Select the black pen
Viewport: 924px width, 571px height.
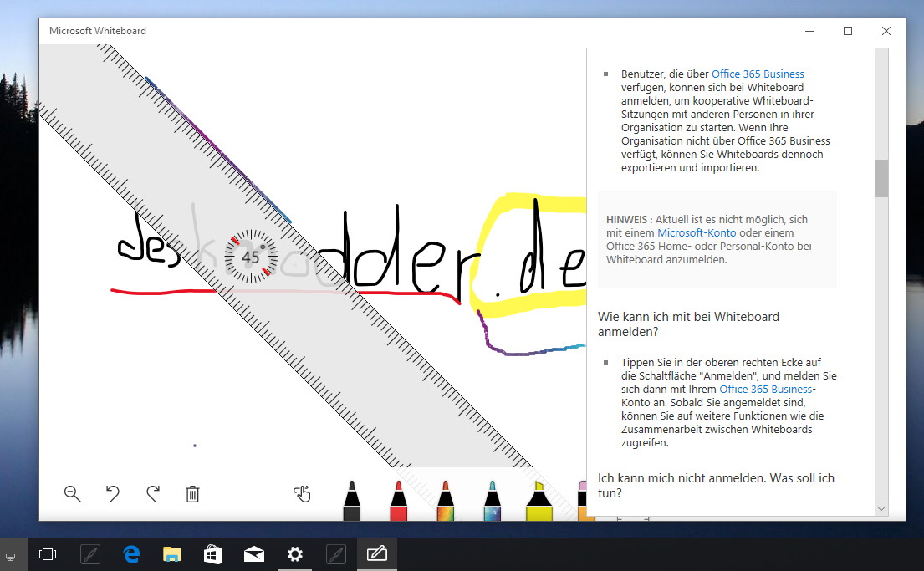click(352, 500)
